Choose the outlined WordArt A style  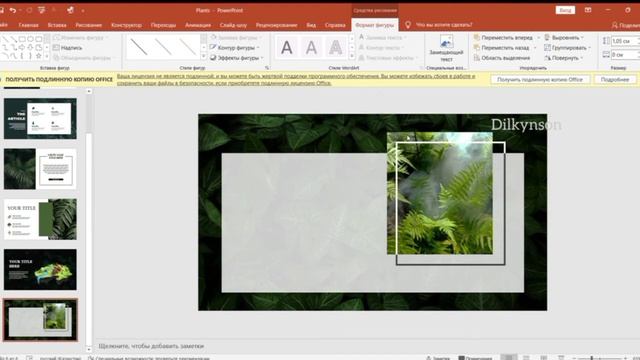336,48
